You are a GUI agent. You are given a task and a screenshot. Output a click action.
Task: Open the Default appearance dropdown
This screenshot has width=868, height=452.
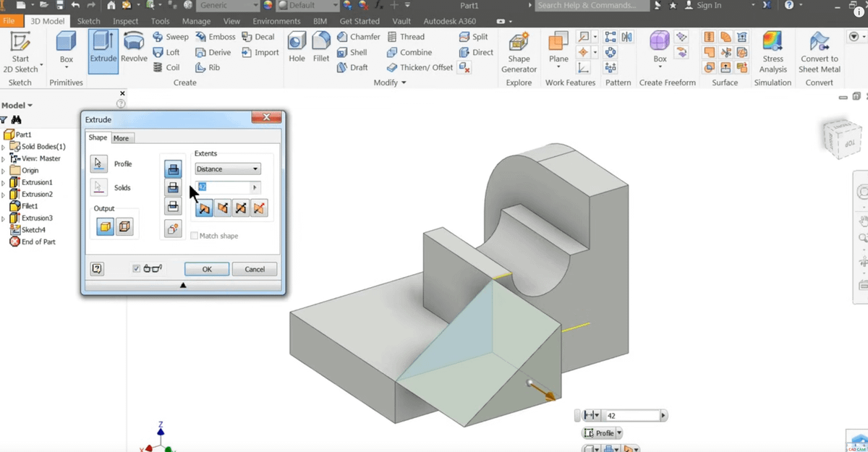coord(307,5)
